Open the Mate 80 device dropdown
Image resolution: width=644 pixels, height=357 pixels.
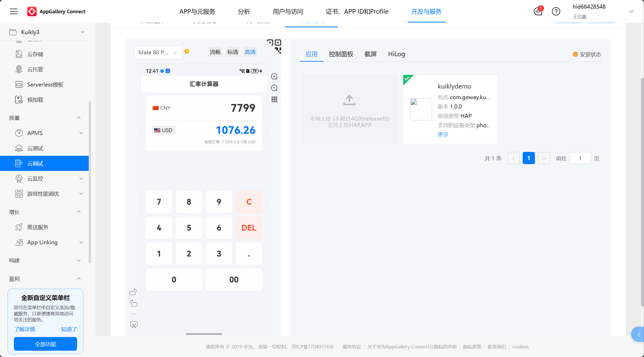click(158, 52)
